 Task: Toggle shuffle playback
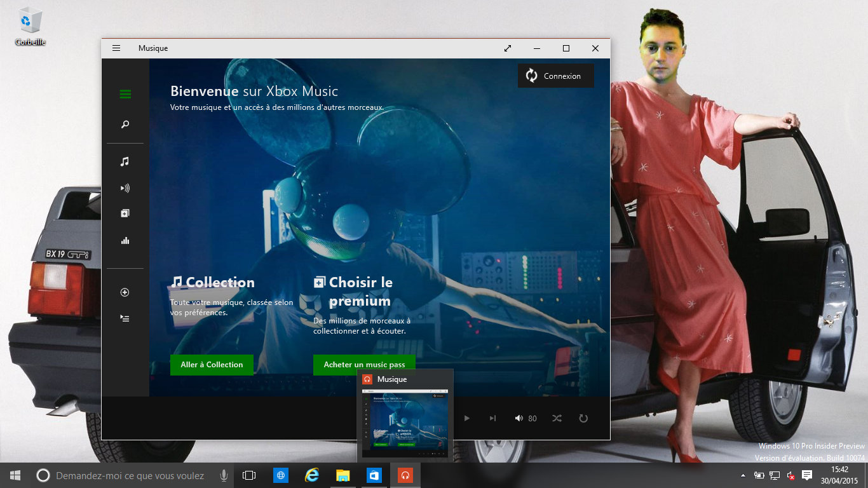click(557, 418)
